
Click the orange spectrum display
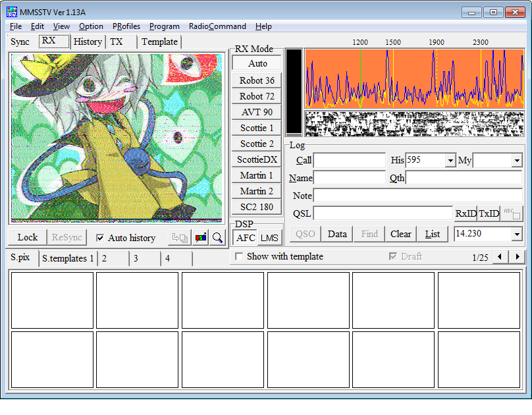pos(414,79)
